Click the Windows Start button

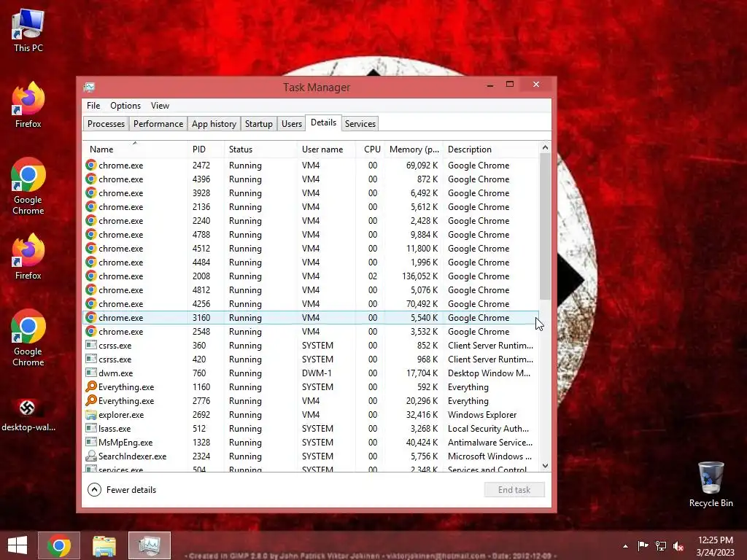(18, 545)
